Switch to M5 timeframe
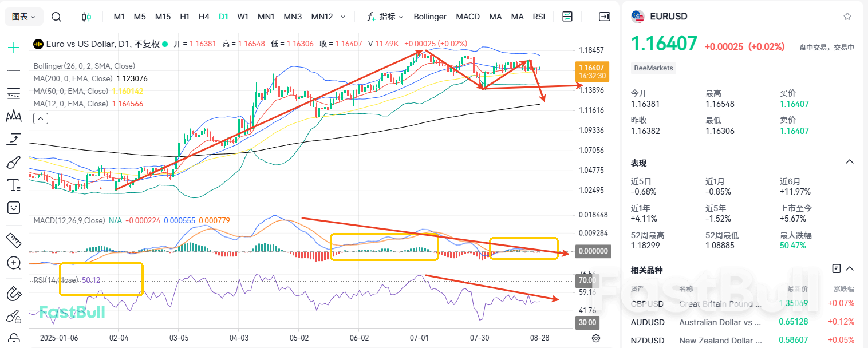Image resolution: width=868 pixels, height=348 pixels. coord(140,17)
